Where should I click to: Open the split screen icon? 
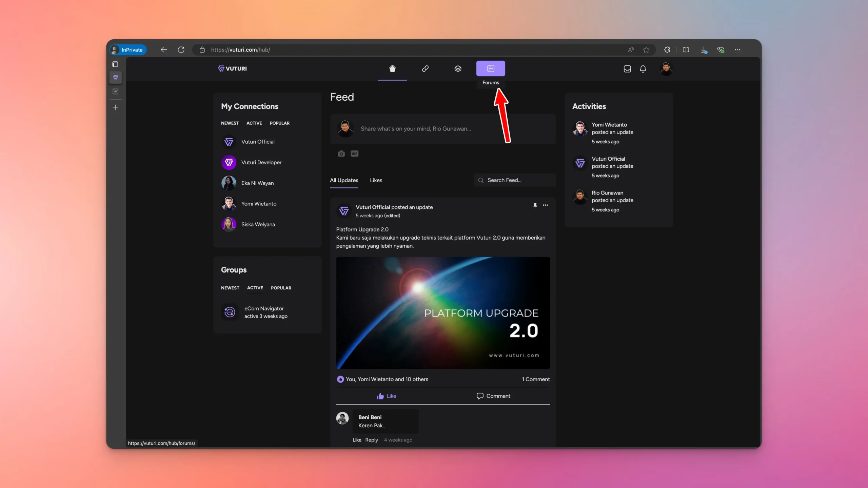point(686,50)
